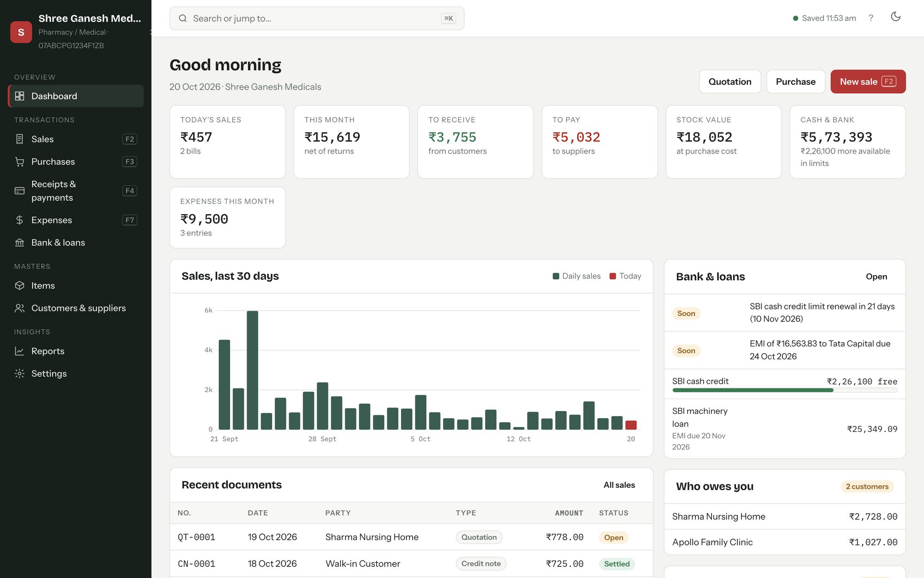
Task: Click document number QT-0001
Action: pyautogui.click(x=196, y=537)
